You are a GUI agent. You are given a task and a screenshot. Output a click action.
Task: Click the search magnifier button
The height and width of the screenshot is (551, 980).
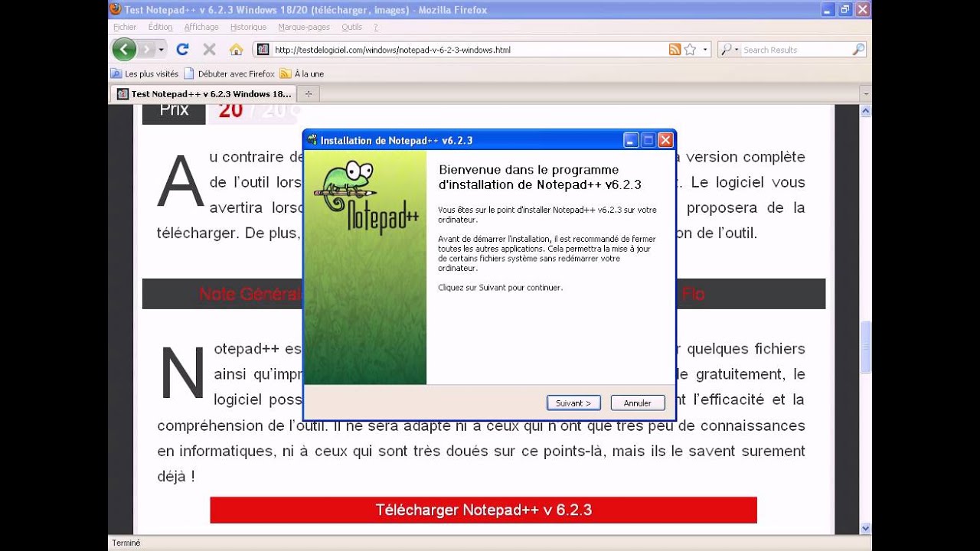858,50
